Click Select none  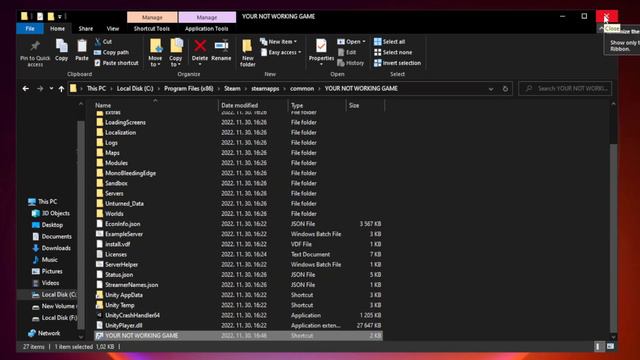(x=393, y=52)
